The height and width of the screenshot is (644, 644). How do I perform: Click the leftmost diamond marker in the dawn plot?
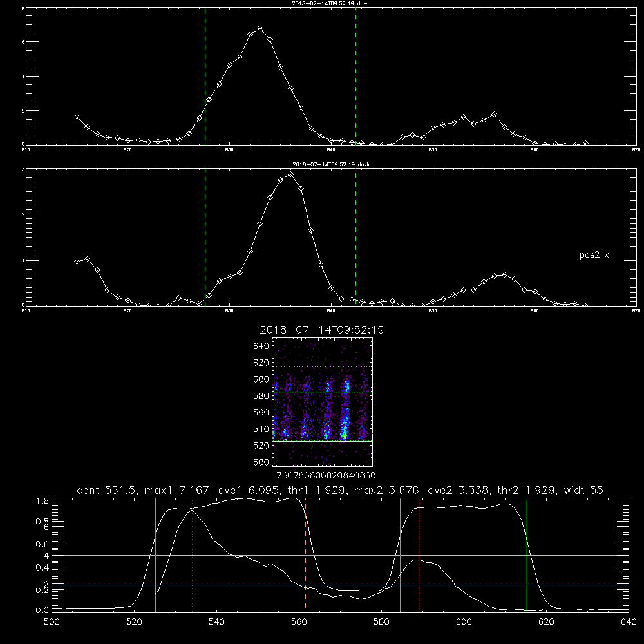coord(77,117)
